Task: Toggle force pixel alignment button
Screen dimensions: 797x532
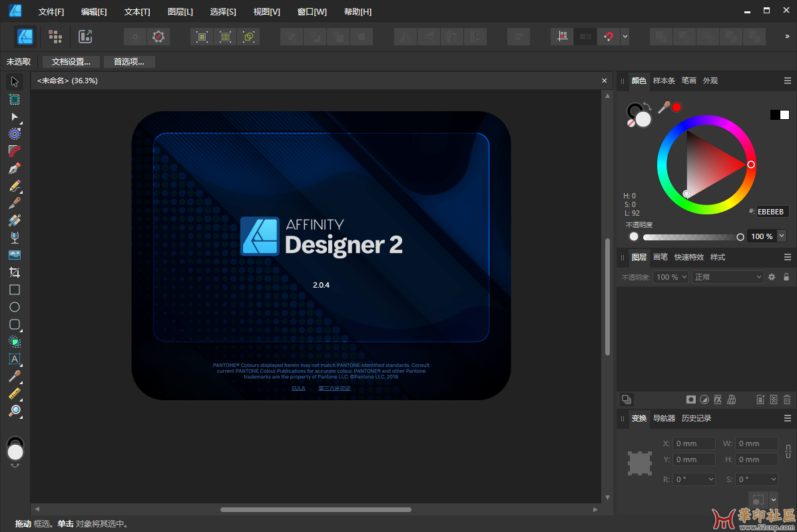Action: point(562,37)
